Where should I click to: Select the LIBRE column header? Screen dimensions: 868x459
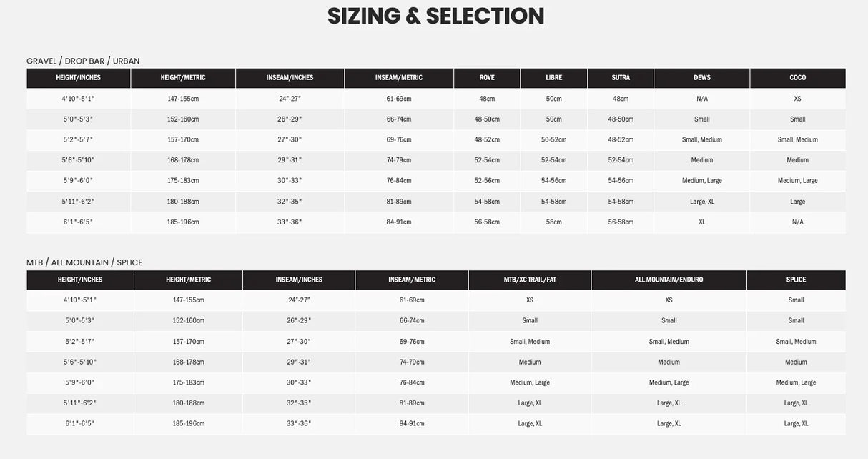[553, 78]
